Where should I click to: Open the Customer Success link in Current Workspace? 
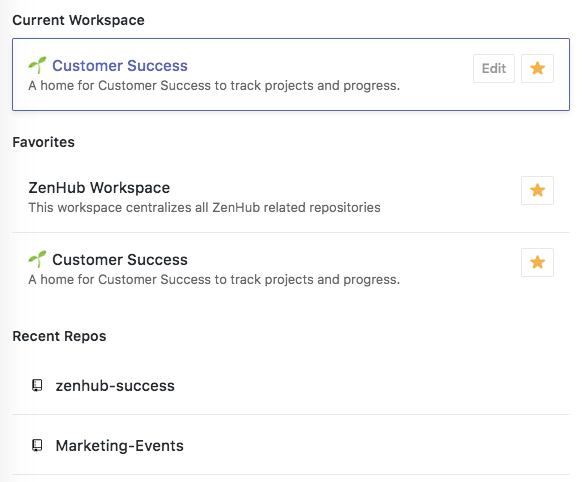click(x=120, y=65)
